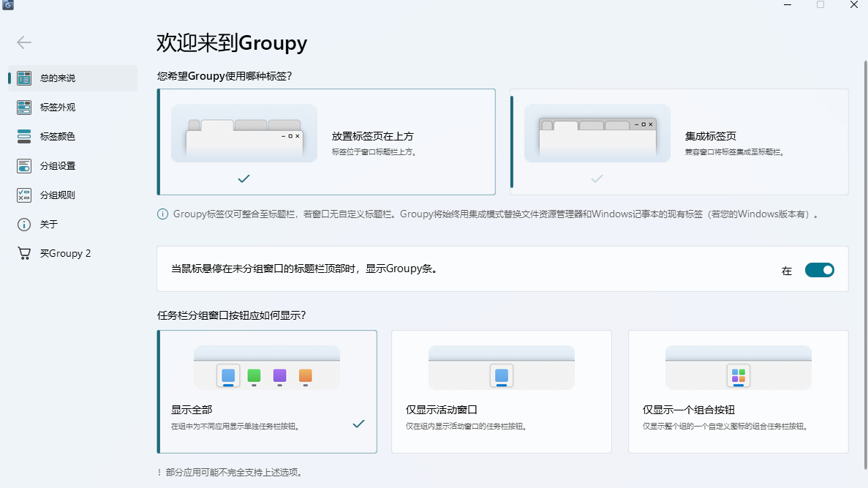Click the 分组规则 checklist icon
The height and width of the screenshot is (488, 868).
pyautogui.click(x=24, y=195)
